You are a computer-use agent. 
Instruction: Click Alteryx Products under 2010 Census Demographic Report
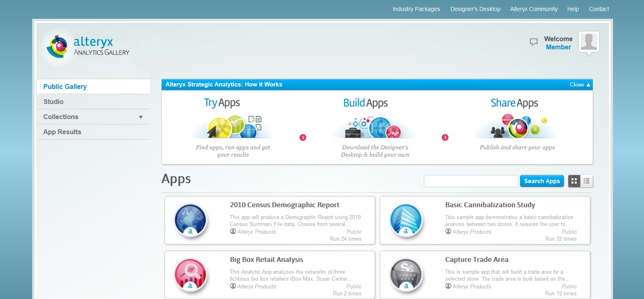click(x=257, y=232)
